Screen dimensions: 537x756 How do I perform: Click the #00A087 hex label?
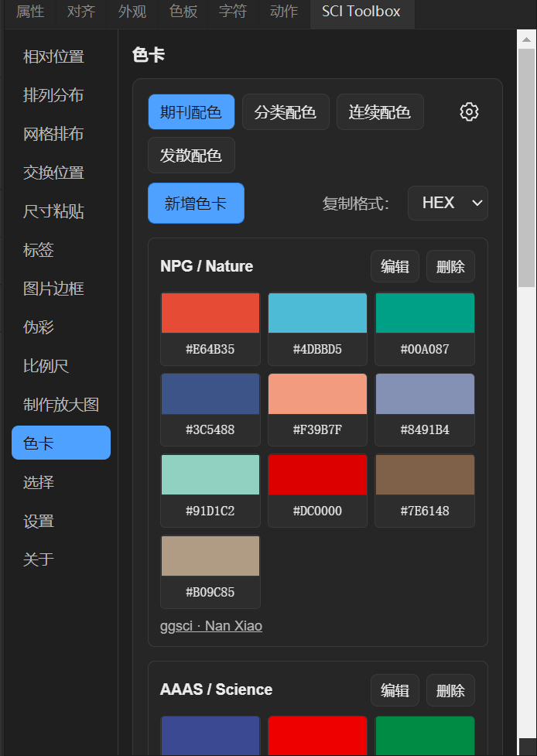(425, 349)
